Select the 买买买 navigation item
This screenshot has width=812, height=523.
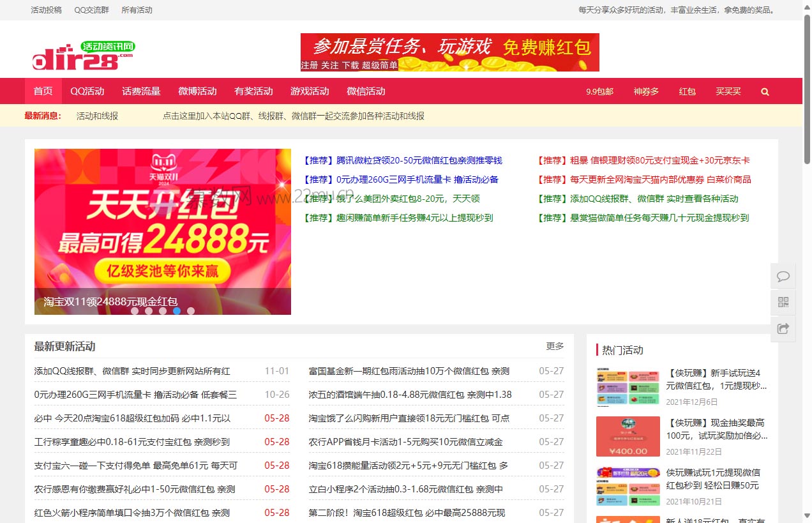point(728,91)
